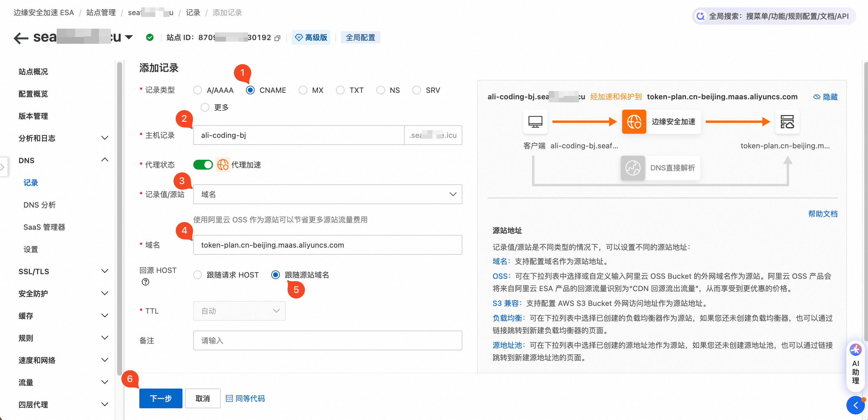This screenshot has width=868, height=420.
Task: Open 站点概况 in the sidebar
Action: pos(33,72)
